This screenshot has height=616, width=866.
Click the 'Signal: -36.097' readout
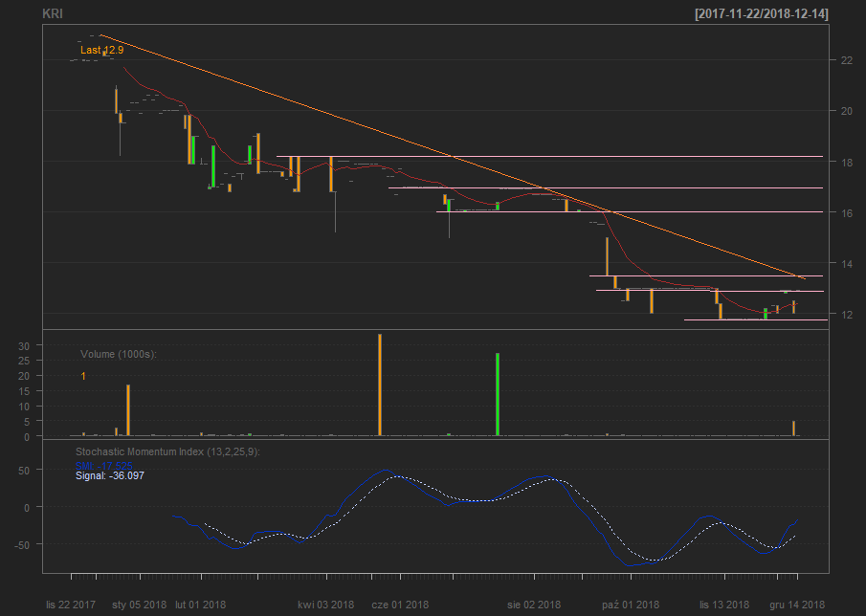click(110, 475)
